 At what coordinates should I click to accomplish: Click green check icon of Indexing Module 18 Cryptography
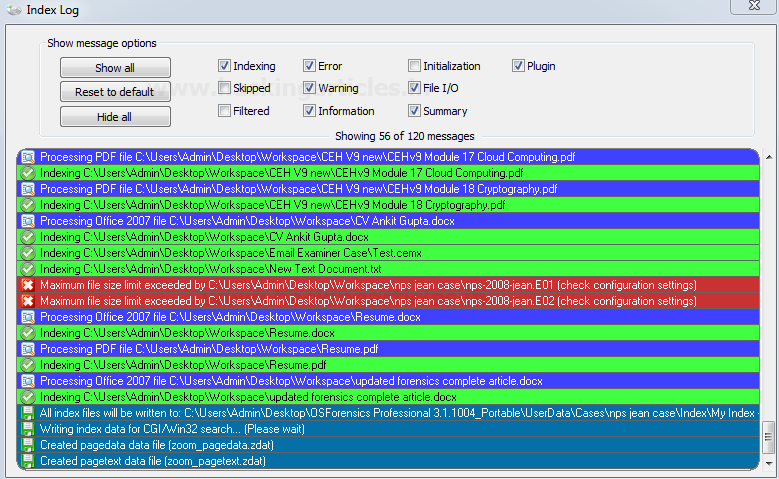pyautogui.click(x=28, y=205)
